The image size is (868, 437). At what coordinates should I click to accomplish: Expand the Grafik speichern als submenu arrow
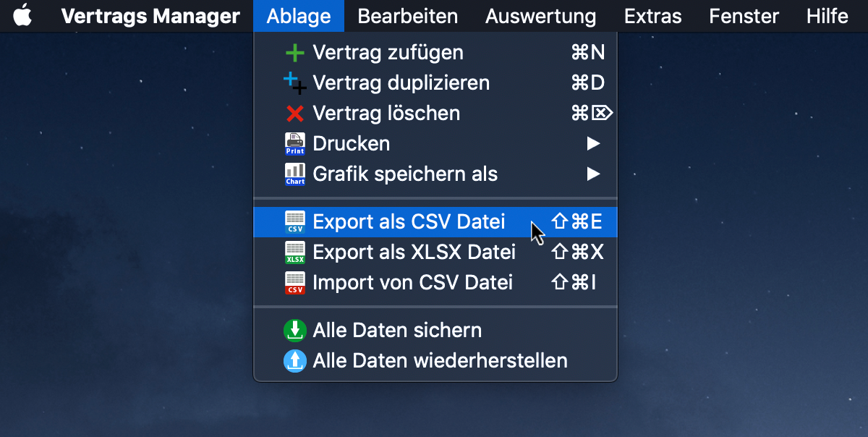click(593, 174)
